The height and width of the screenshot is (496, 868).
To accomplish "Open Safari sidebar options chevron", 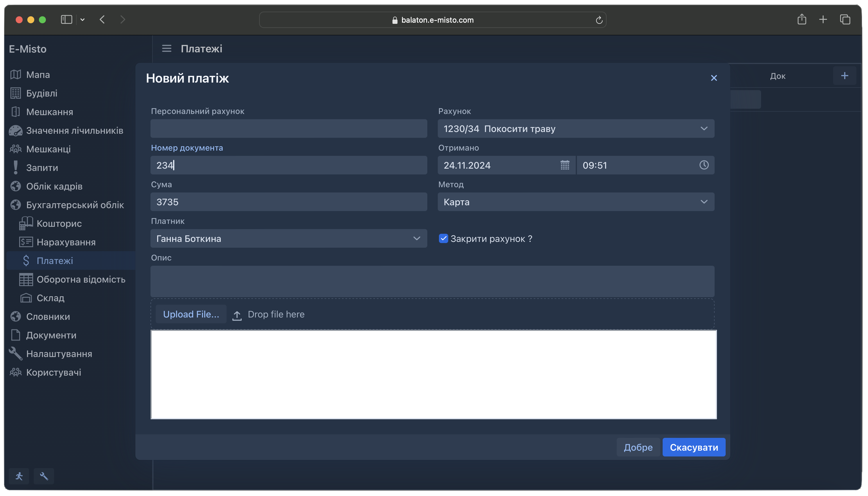I will tap(82, 20).
